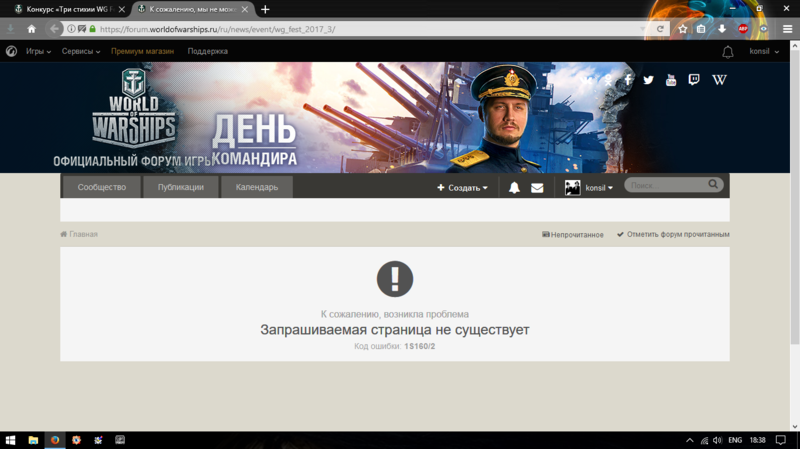Open the Twitter bird icon
800x449 pixels.
pyautogui.click(x=648, y=80)
